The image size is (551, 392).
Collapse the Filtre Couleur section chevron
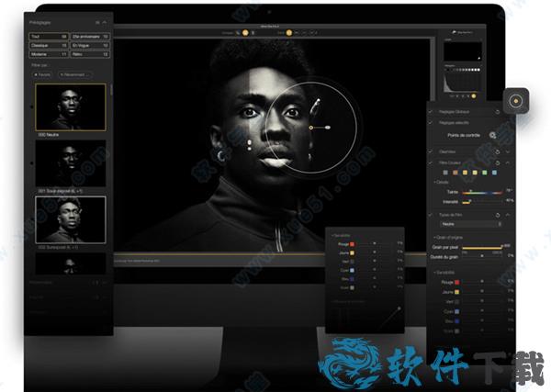coord(508,162)
